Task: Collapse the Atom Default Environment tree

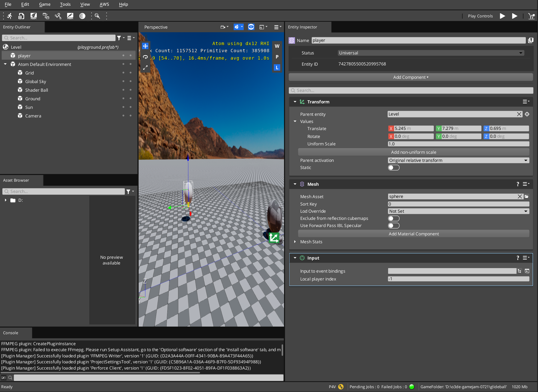Action: tap(5, 64)
